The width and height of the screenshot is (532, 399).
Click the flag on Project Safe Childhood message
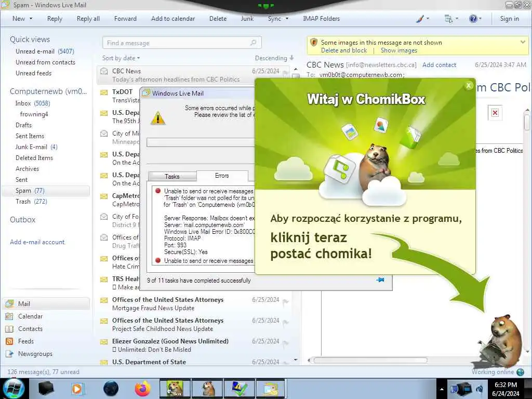coord(285,323)
